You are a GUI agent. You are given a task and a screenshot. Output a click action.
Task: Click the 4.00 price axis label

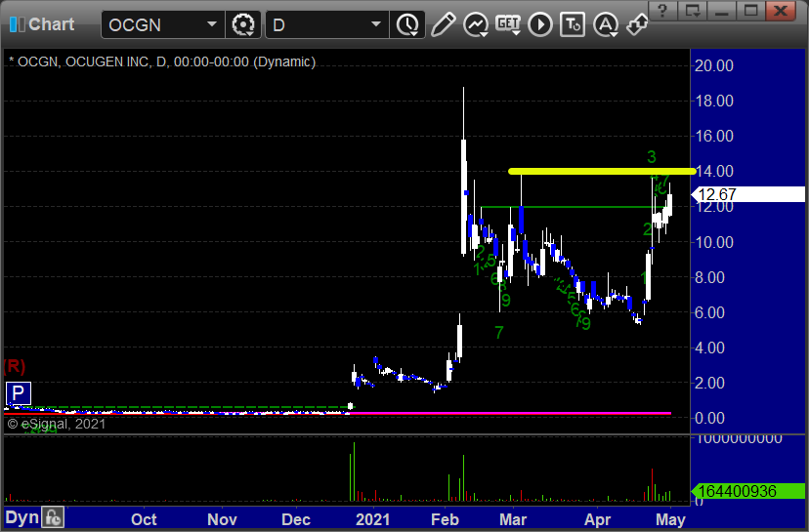tap(710, 348)
